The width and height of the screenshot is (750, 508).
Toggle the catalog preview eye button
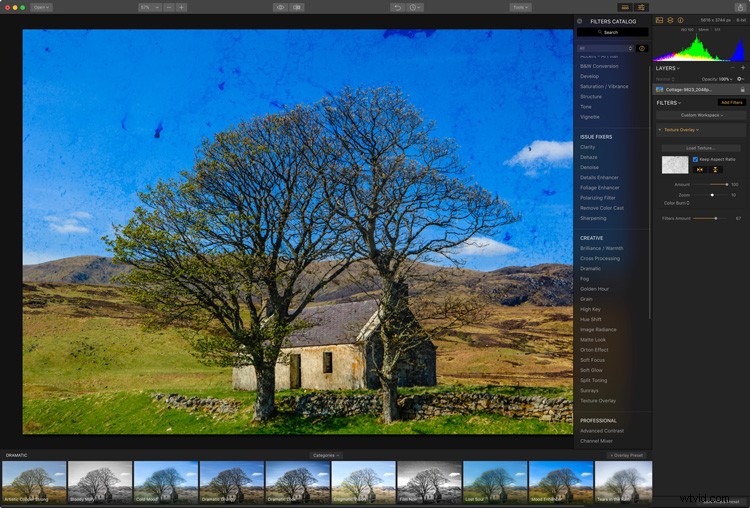click(642, 48)
